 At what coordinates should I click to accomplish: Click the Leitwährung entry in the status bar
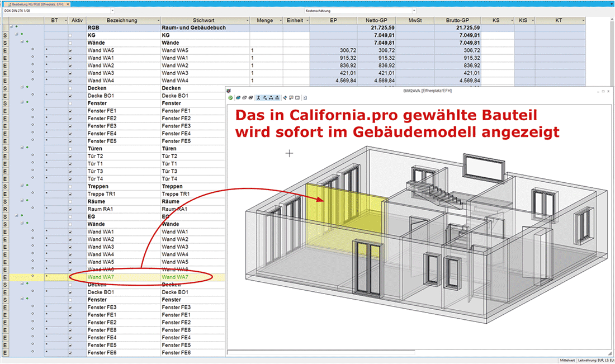point(596,360)
